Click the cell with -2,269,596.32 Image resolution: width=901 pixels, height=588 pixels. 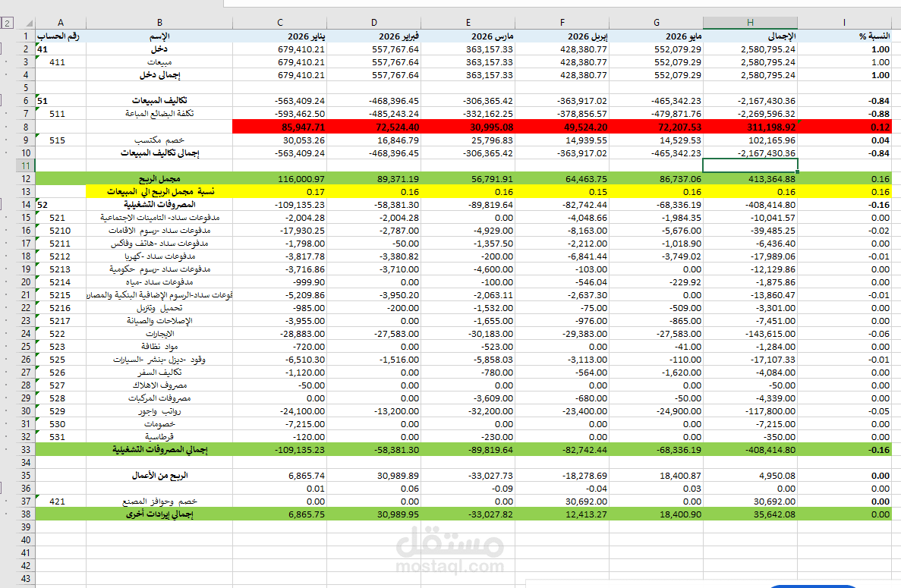click(751, 114)
